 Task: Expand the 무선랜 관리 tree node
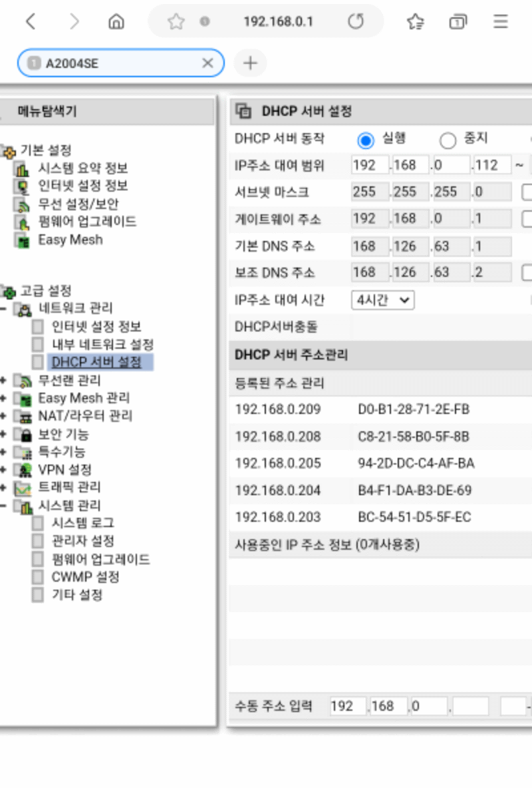pyautogui.click(x=3, y=381)
